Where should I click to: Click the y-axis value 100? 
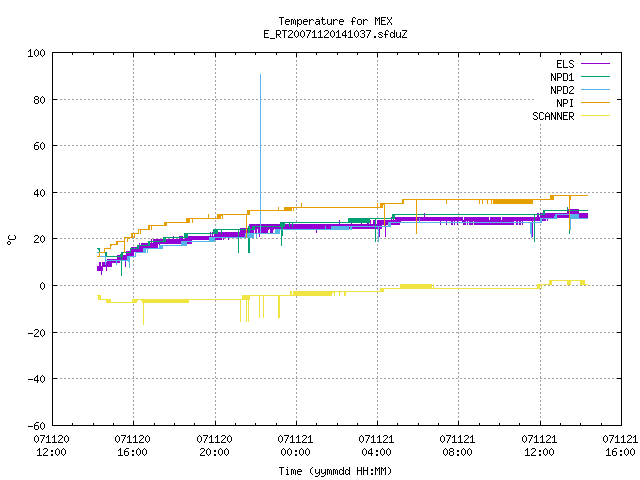36,53
